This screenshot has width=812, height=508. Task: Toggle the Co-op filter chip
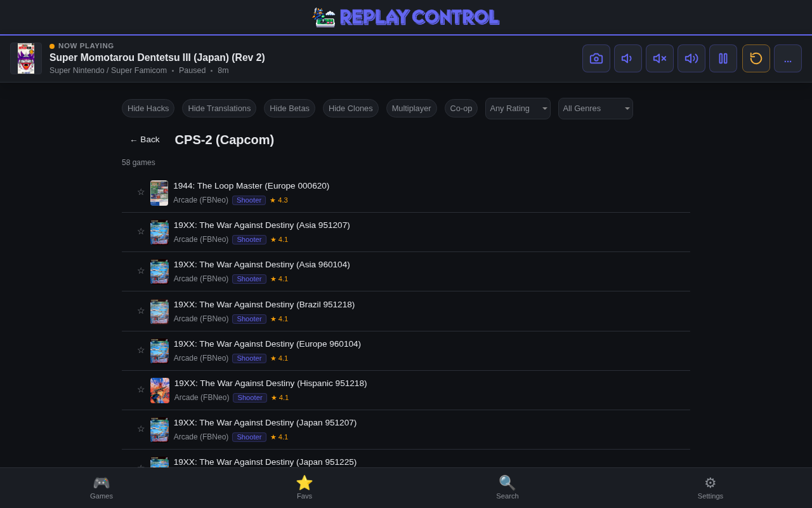pos(461,109)
